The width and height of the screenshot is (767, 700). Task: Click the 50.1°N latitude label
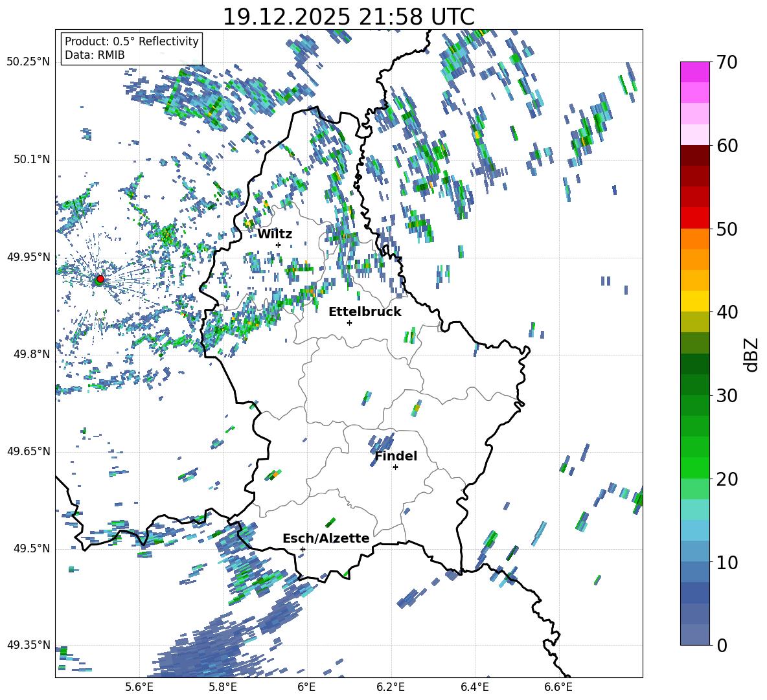pos(32,160)
